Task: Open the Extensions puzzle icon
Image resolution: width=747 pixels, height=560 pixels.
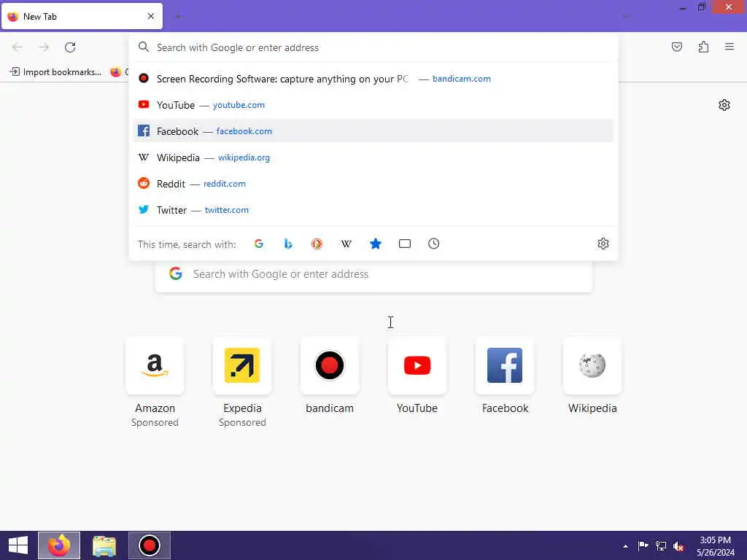Action: (x=703, y=47)
